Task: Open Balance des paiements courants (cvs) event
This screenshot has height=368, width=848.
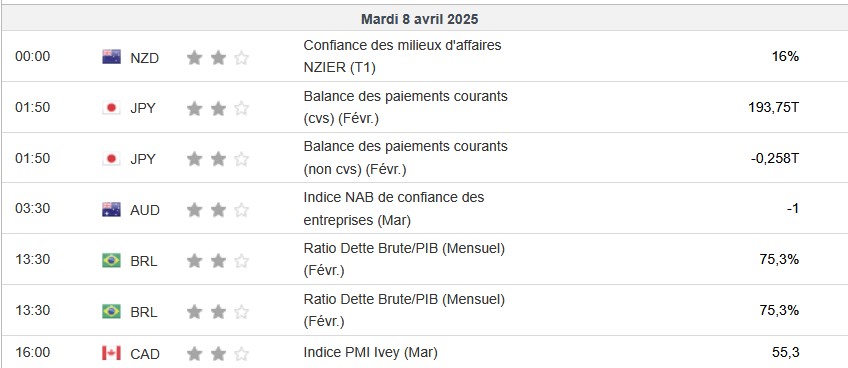Action: point(406,107)
